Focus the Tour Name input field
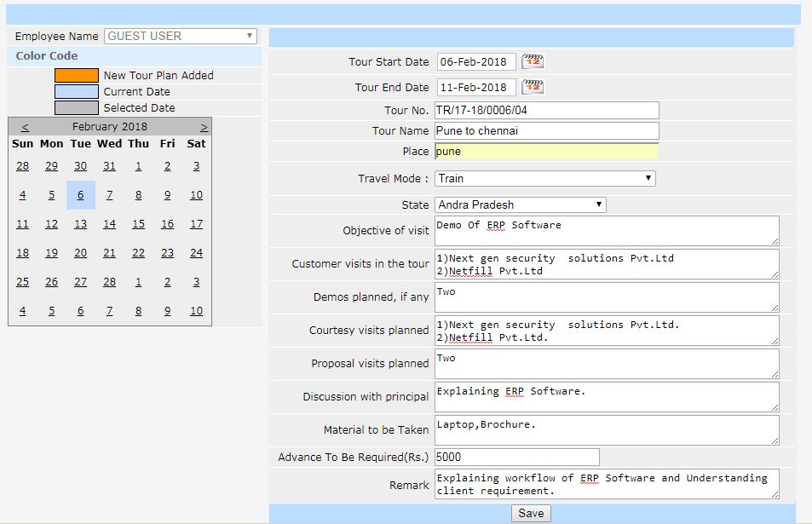The image size is (812, 524). (x=546, y=131)
